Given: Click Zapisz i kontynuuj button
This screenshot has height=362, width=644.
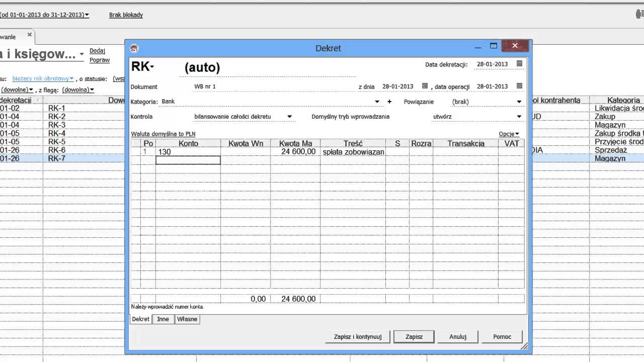Looking at the screenshot, I should coord(358,337).
